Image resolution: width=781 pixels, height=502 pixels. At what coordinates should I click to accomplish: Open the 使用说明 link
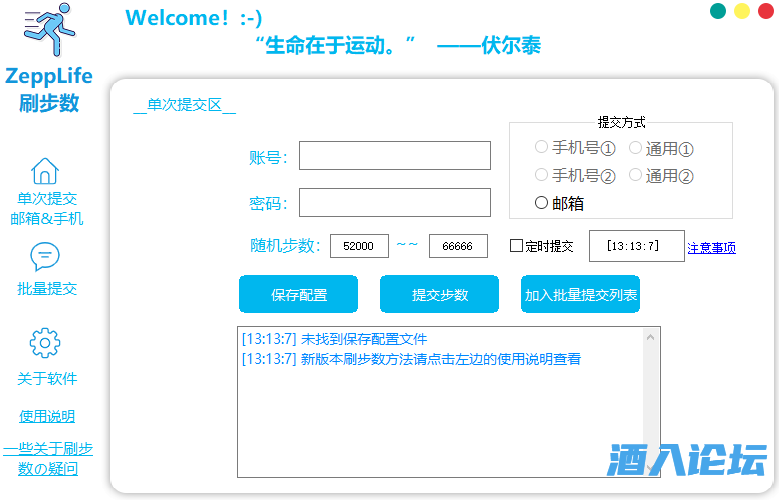tap(47, 416)
